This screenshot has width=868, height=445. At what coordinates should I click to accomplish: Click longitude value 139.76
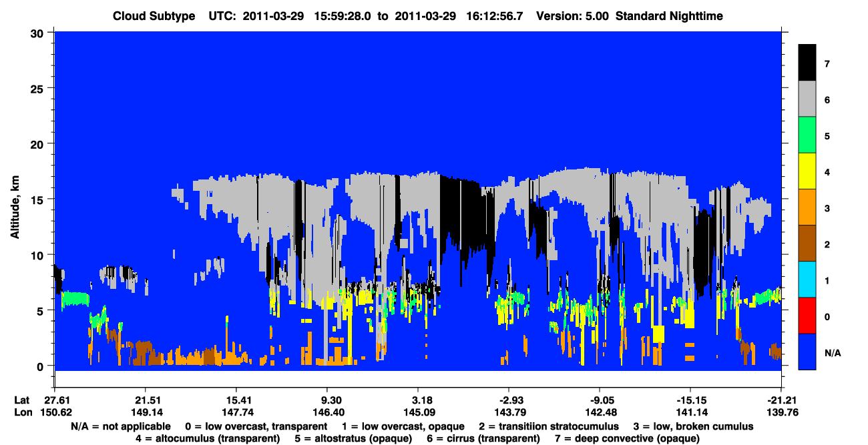(781, 412)
